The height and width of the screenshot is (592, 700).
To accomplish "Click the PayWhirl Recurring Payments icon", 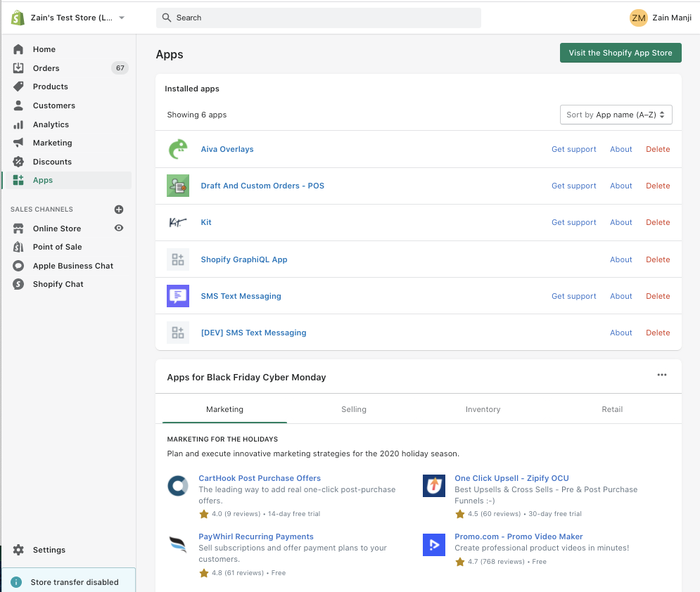I will [x=178, y=545].
